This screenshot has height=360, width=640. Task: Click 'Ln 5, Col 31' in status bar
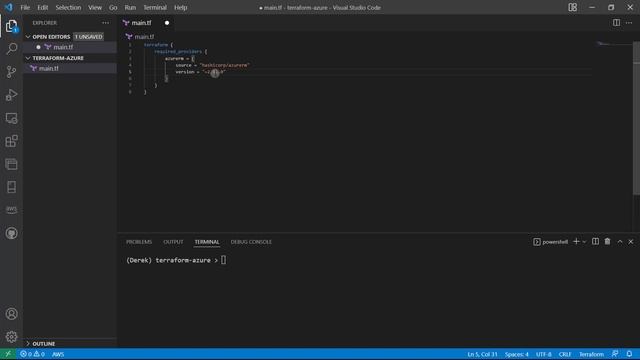click(482, 354)
